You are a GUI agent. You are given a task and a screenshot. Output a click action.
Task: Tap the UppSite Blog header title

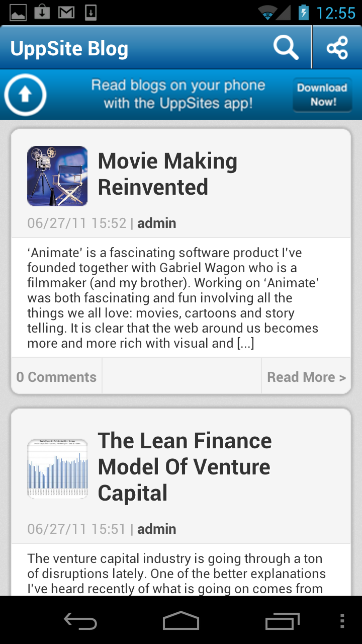click(x=69, y=49)
